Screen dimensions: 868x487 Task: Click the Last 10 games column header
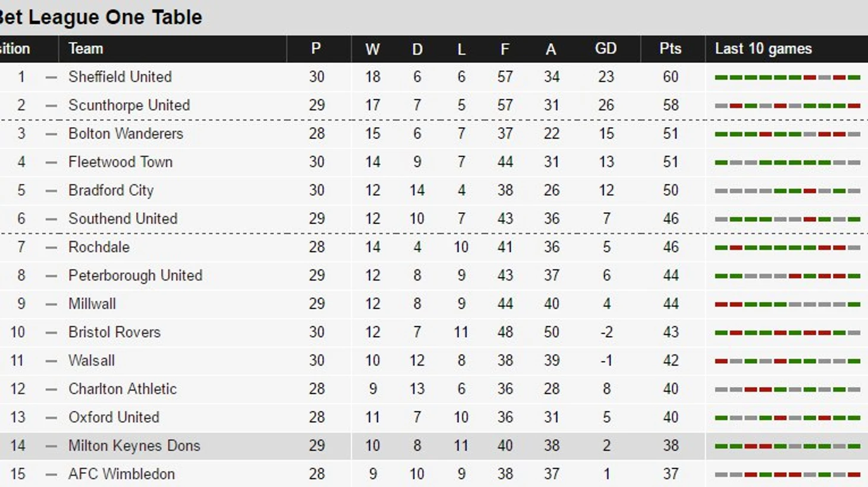tap(763, 49)
